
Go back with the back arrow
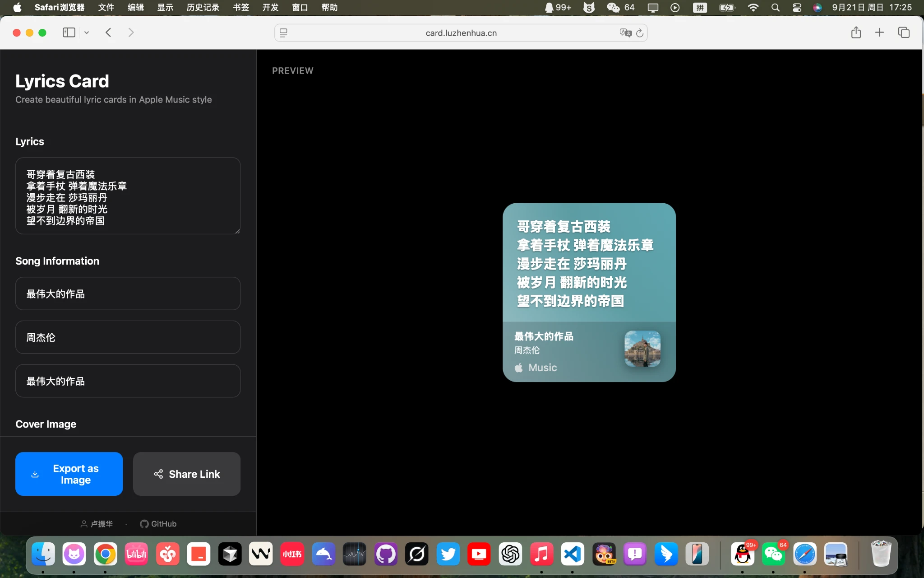[108, 33]
